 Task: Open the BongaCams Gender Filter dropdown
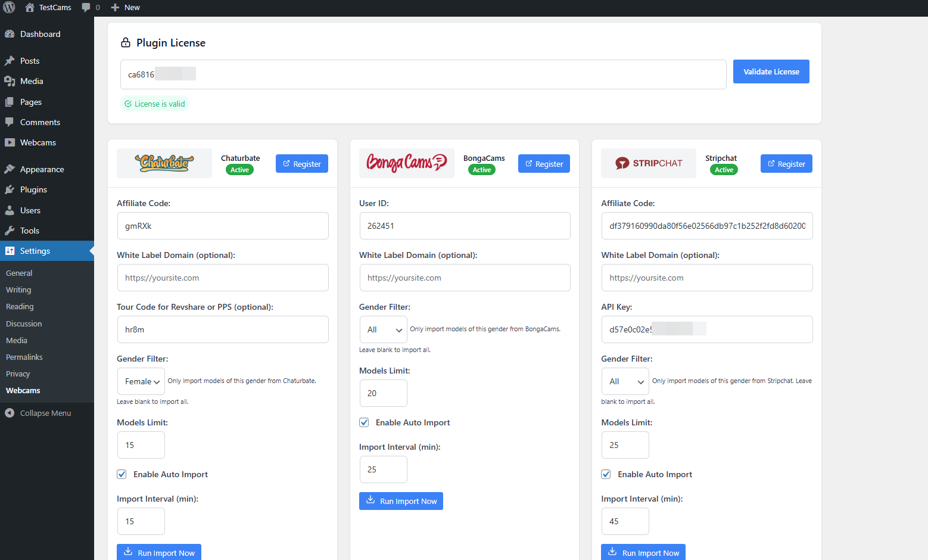(x=384, y=329)
